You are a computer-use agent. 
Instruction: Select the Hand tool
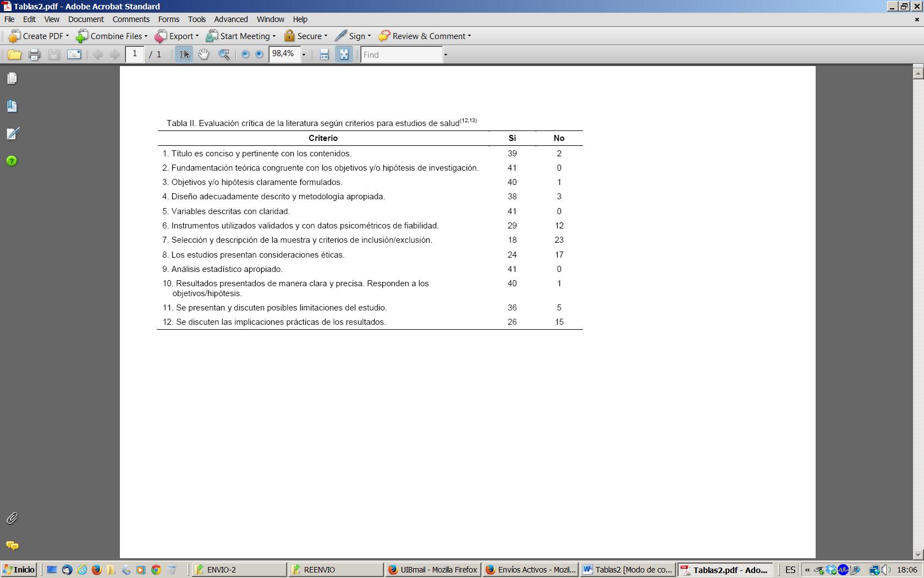[x=204, y=54]
